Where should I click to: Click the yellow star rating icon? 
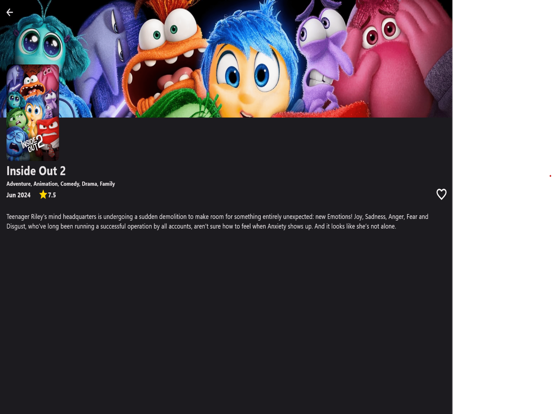43,195
